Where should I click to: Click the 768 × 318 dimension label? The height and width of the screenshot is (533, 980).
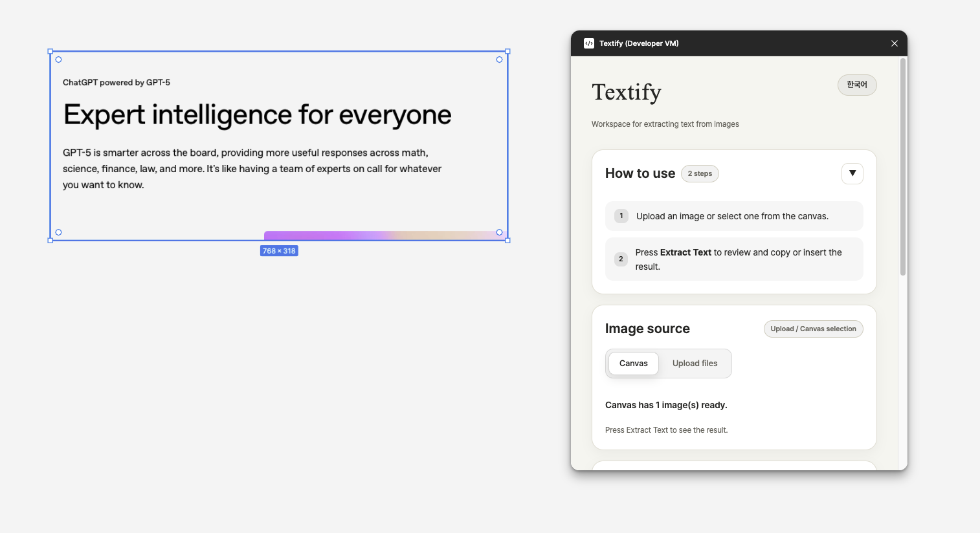coord(279,251)
